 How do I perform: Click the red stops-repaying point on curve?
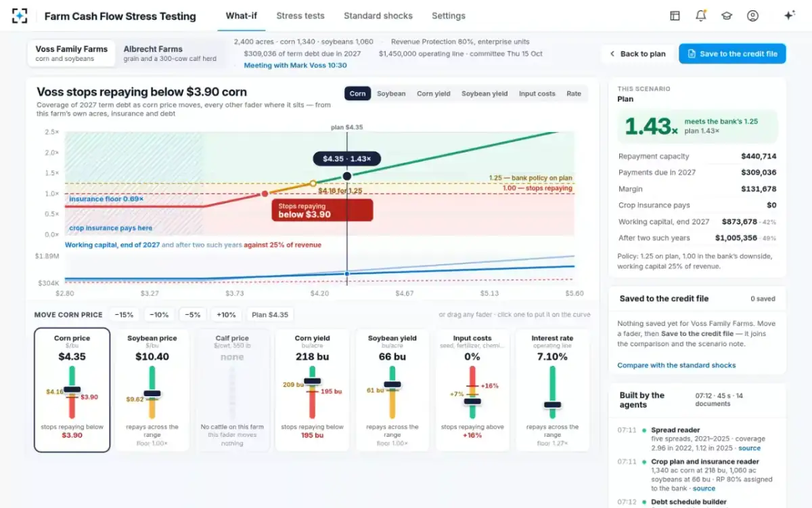(265, 194)
